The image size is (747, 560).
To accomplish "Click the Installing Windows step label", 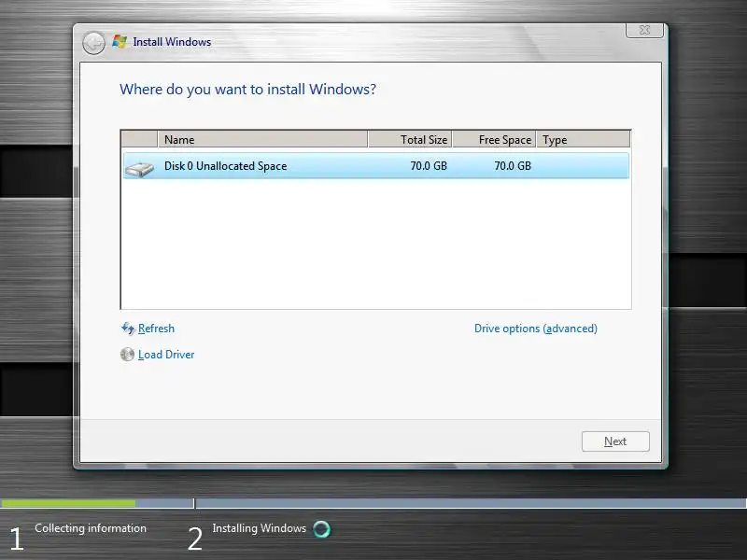I will point(260,528).
